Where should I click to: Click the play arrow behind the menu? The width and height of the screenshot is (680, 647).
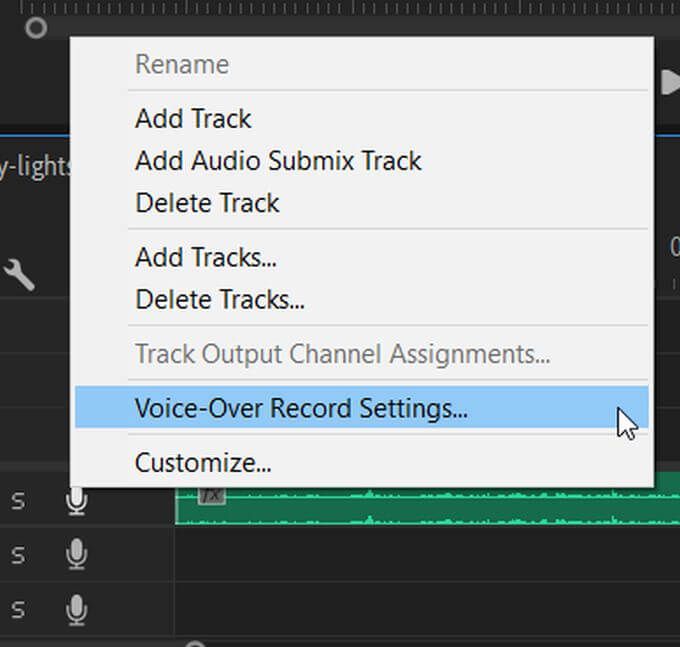tap(670, 82)
